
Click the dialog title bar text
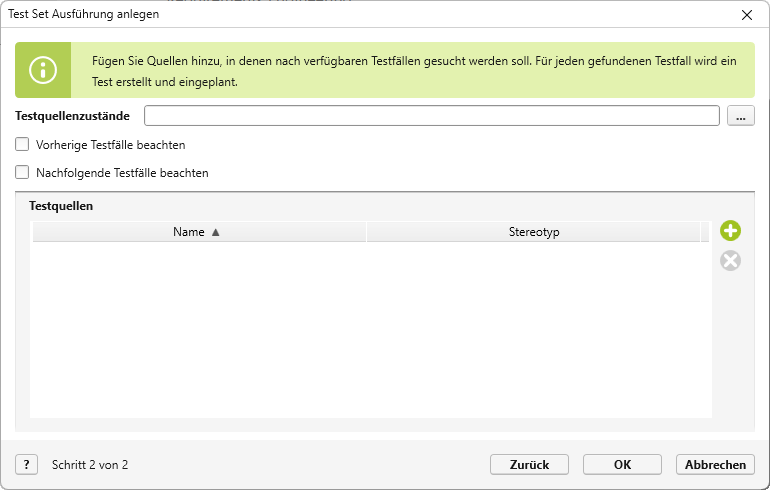[84, 14]
